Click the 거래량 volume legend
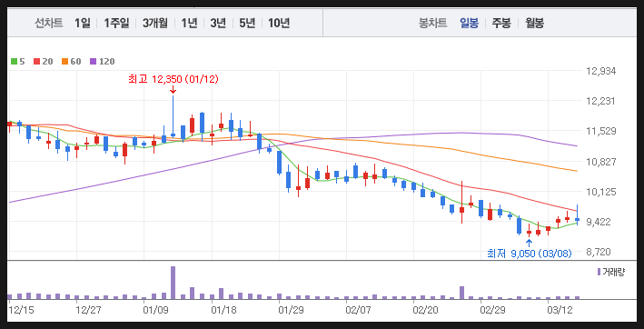The height and width of the screenshot is (329, 644). [611, 272]
